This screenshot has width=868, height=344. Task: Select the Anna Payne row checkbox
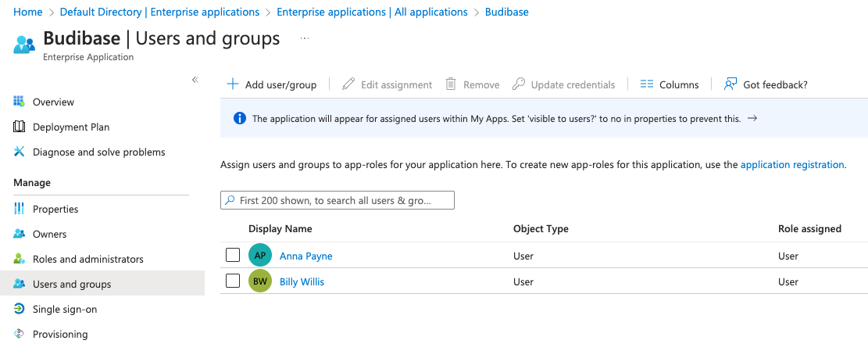click(x=233, y=255)
